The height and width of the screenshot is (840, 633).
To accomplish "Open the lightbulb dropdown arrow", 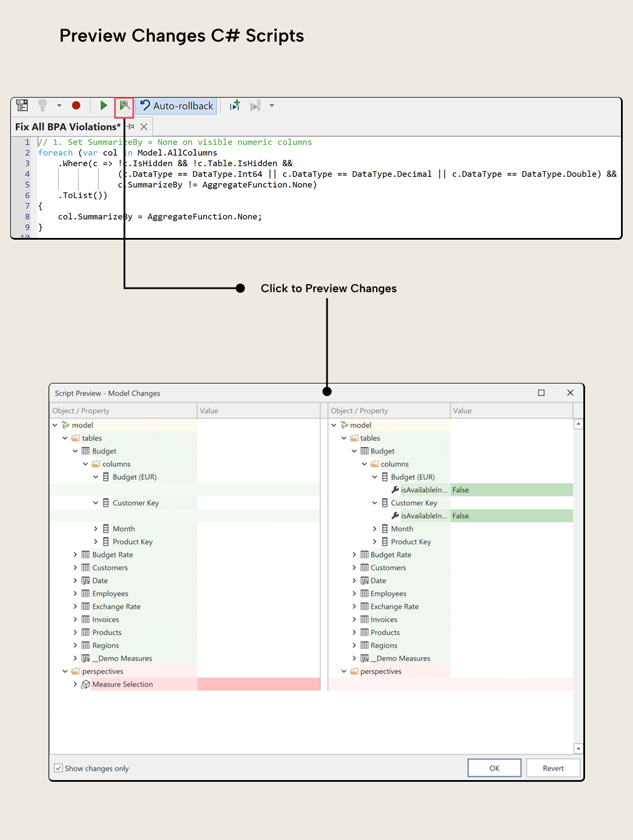I will 59,106.
